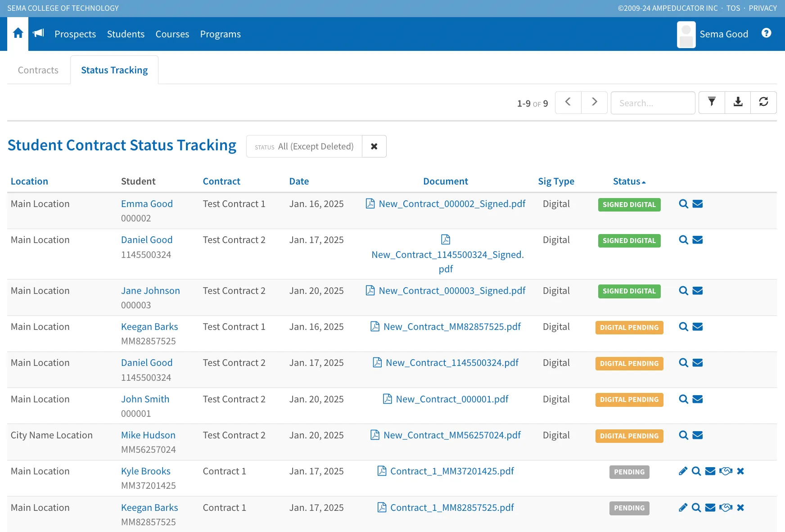
Task: Download the contract list
Action: (x=738, y=103)
